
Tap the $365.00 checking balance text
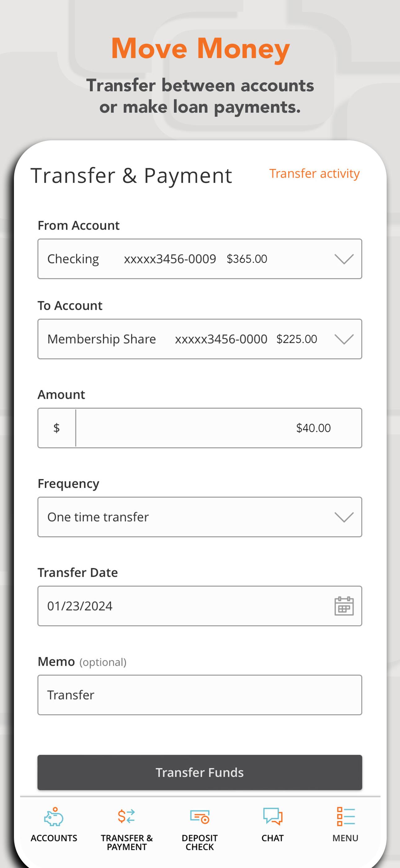click(247, 259)
